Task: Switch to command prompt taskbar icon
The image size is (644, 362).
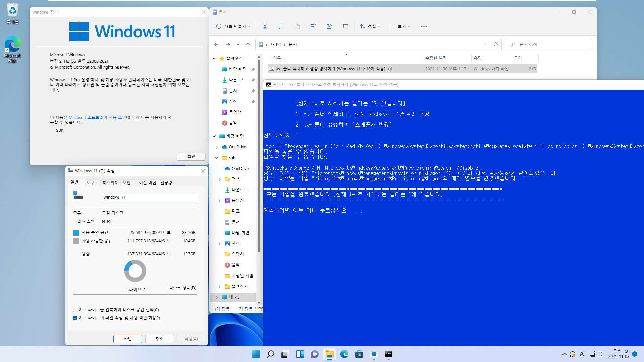Action: tap(388, 354)
